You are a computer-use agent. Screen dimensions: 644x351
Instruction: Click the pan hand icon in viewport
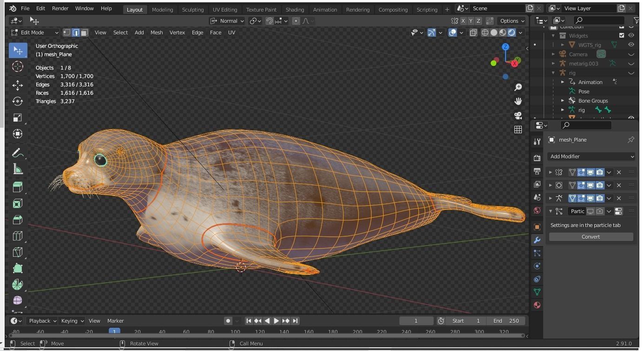click(518, 101)
